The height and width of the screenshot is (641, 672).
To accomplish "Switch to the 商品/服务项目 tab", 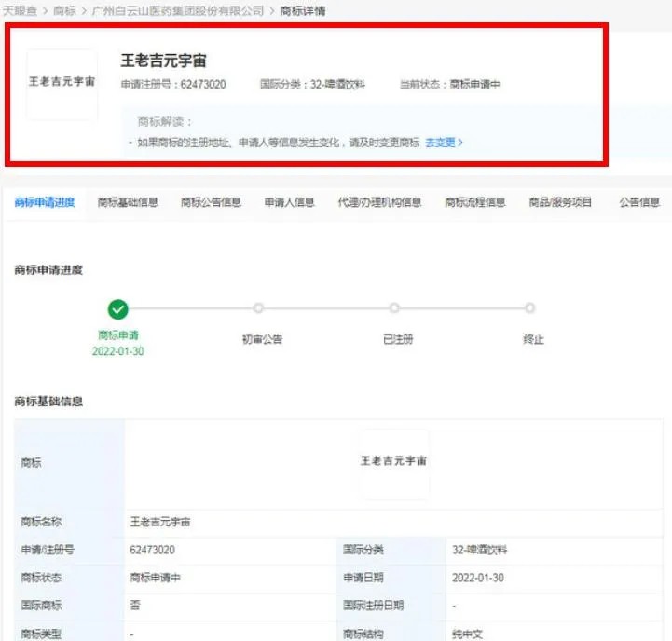I will coord(560,202).
